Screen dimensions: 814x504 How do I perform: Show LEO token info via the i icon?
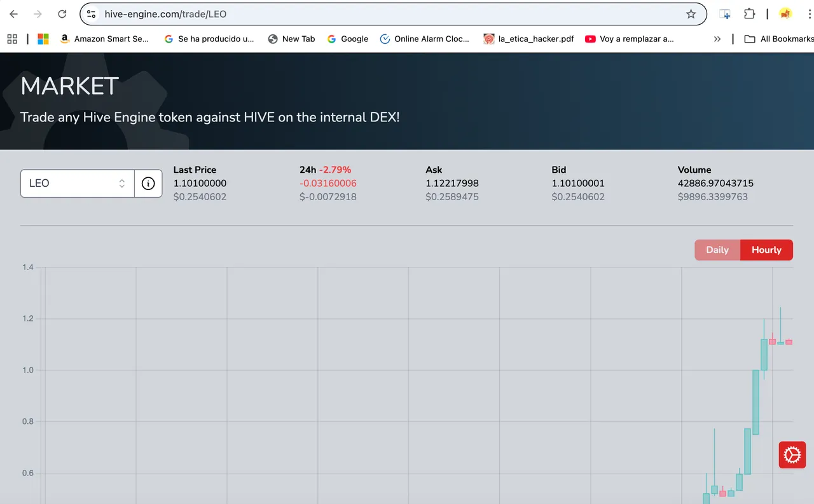[x=148, y=183]
